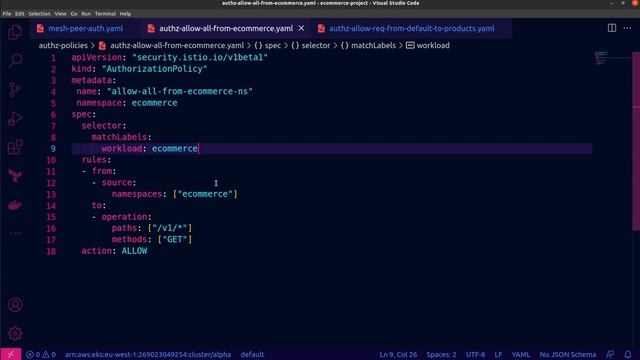Viewport: 640px width, 360px height.
Task: Click the vertical editor scrollbar
Action: coord(636,141)
